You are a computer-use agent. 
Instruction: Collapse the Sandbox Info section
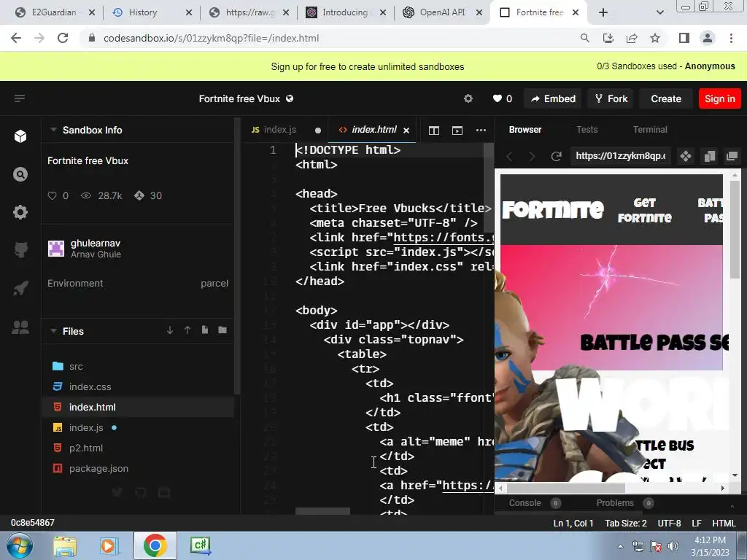[x=54, y=130]
